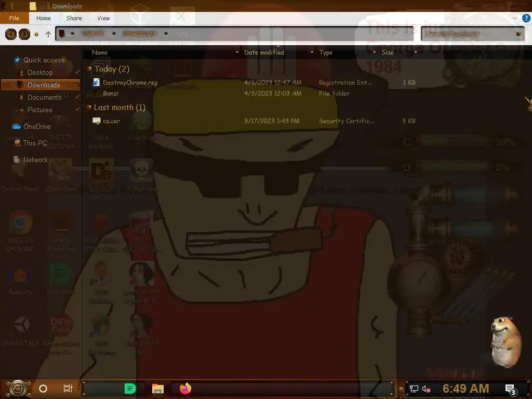
Task: Open breadcrumb chevron after This PC in address bar
Action: (114, 34)
